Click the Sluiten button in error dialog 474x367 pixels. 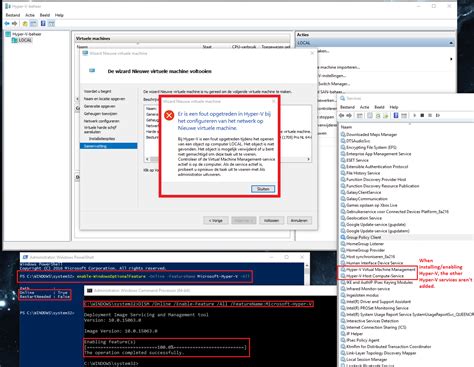click(263, 189)
